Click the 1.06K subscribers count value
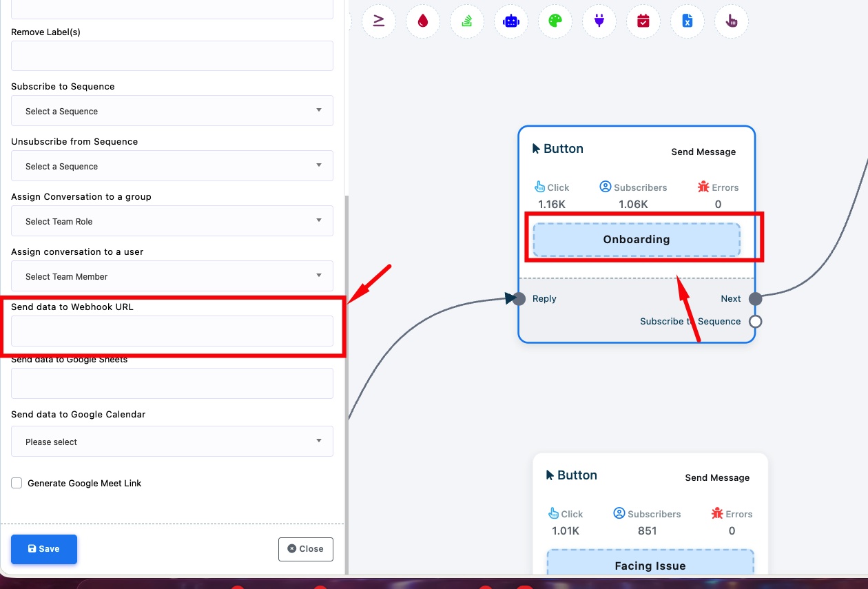This screenshot has width=868, height=589. 633,204
